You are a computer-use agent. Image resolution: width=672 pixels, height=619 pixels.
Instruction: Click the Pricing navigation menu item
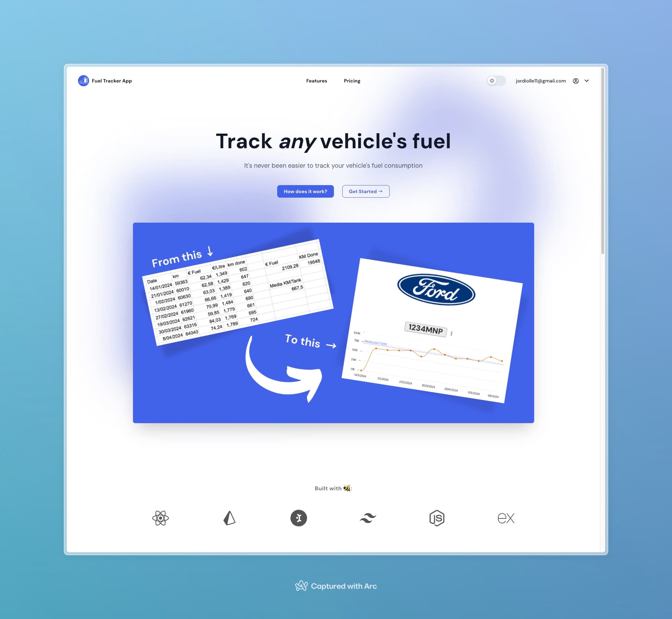tap(352, 81)
